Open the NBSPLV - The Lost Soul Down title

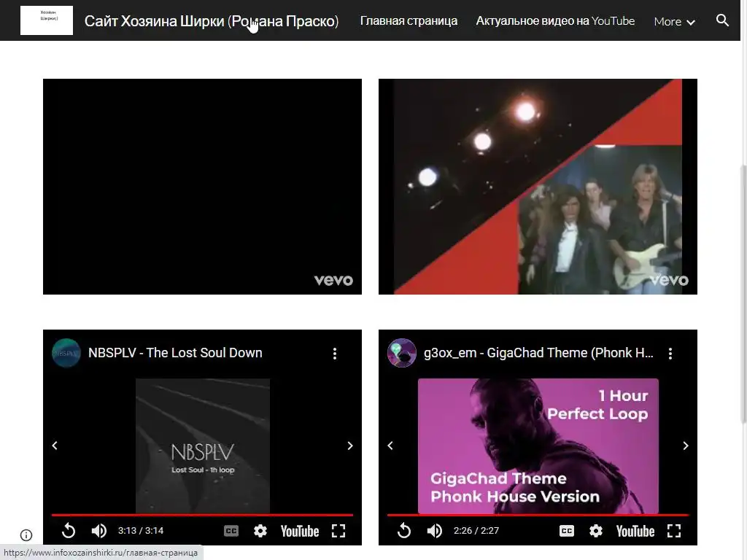(x=175, y=353)
